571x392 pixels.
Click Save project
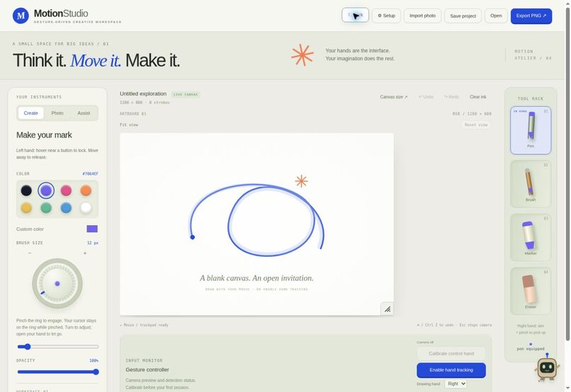463,16
